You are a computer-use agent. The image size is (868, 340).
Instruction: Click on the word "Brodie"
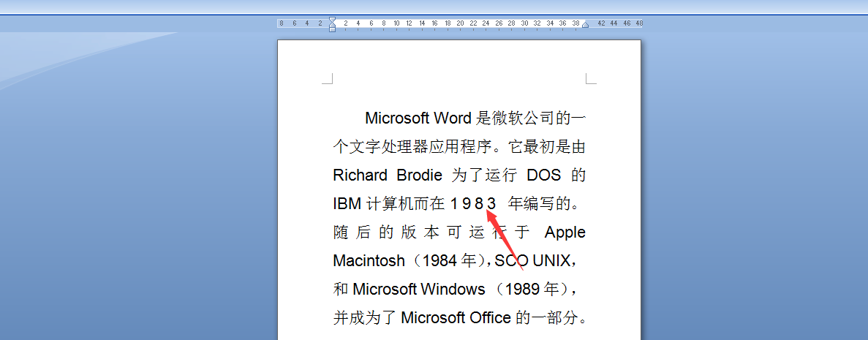pyautogui.click(x=420, y=175)
